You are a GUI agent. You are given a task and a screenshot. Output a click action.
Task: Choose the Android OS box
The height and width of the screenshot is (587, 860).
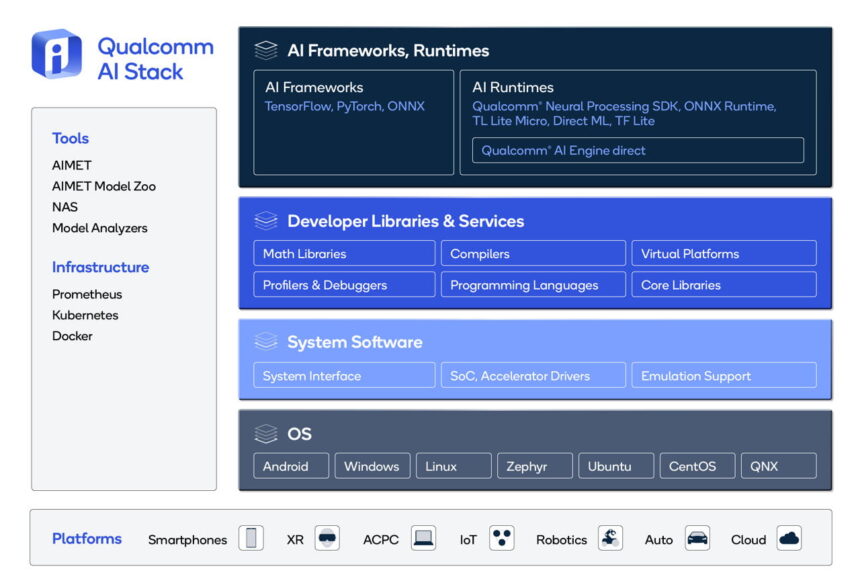tap(291, 466)
